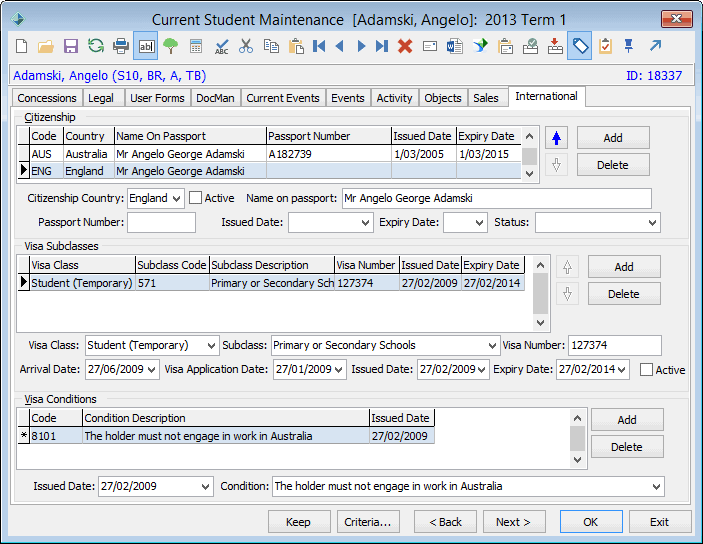Viewport: 703px width, 544px height.
Task: Click the scissors cut icon
Action: [x=246, y=46]
